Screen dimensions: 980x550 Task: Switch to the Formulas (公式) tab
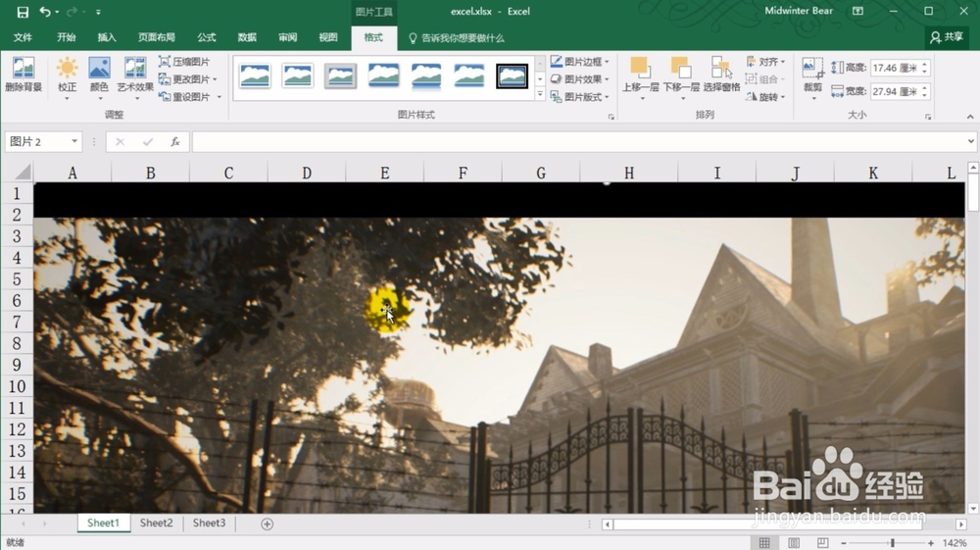[206, 37]
